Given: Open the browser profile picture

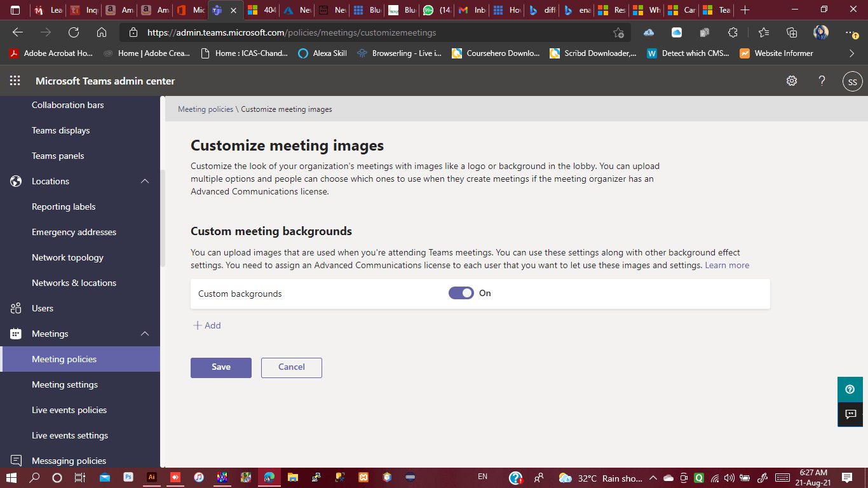Looking at the screenshot, I should click(x=821, y=32).
